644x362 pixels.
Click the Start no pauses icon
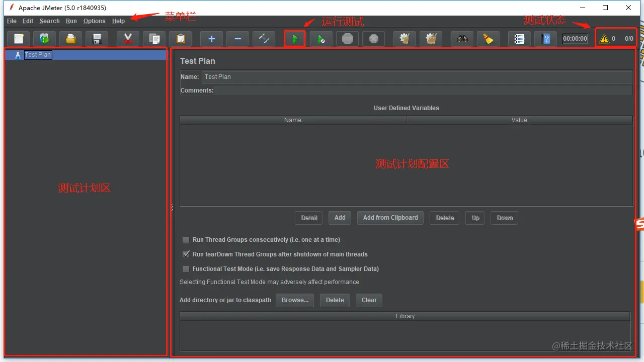(321, 39)
